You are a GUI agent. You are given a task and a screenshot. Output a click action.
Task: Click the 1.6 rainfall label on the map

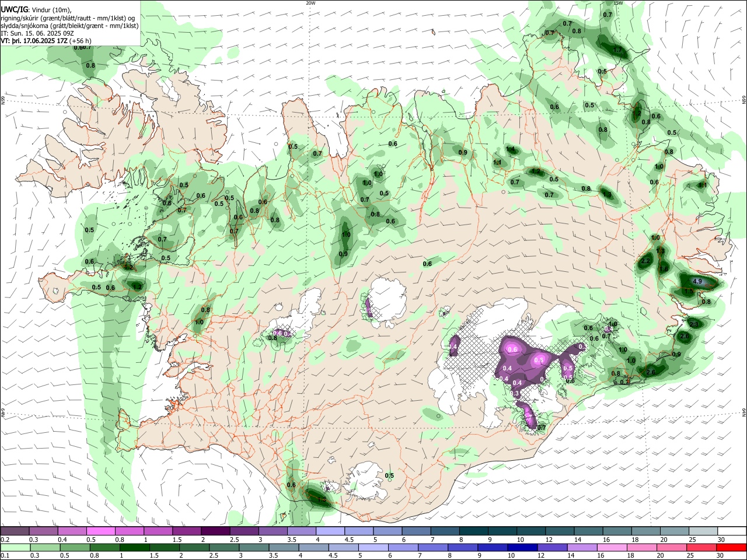tap(663, 269)
